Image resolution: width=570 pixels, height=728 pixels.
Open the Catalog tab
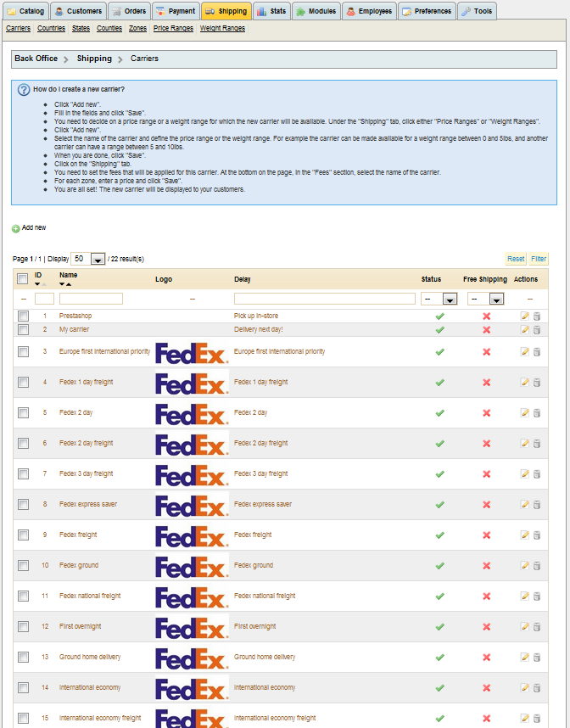tap(26, 11)
